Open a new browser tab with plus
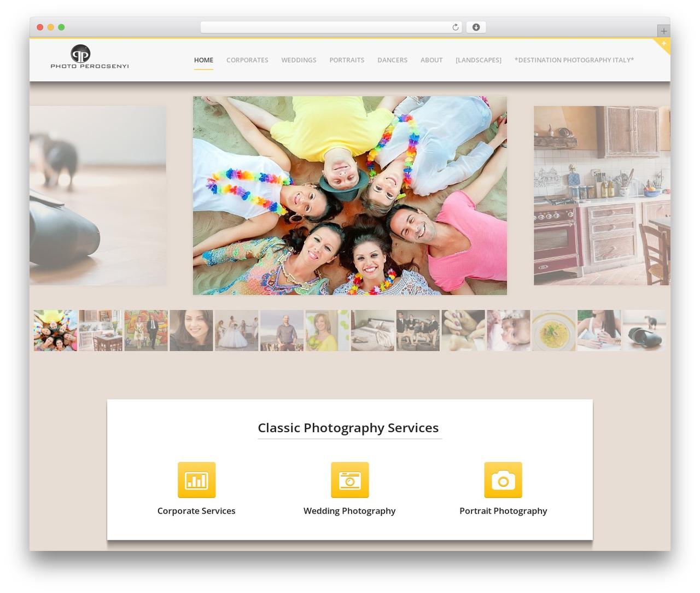 pyautogui.click(x=663, y=31)
